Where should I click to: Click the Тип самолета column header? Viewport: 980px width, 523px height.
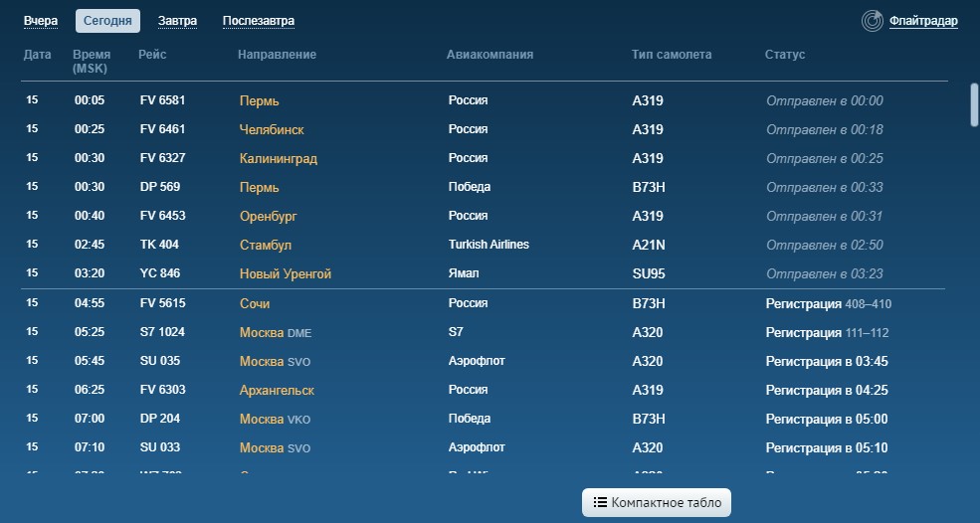672,55
